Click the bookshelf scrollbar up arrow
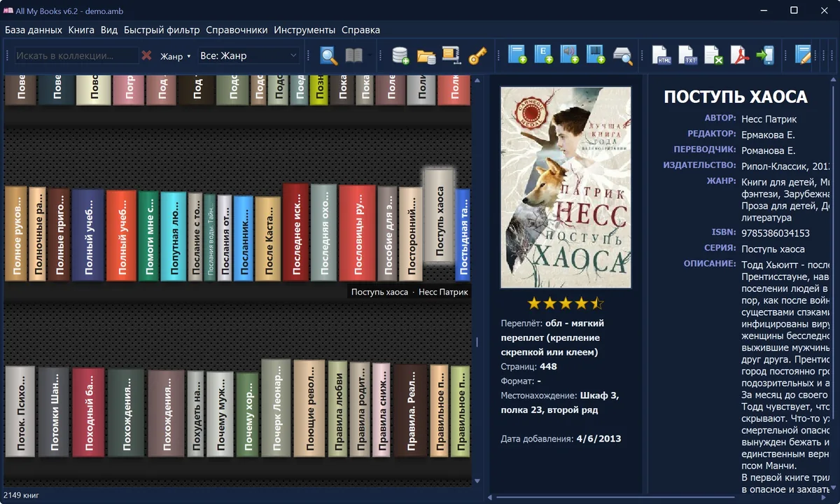840x504 pixels. point(478,82)
